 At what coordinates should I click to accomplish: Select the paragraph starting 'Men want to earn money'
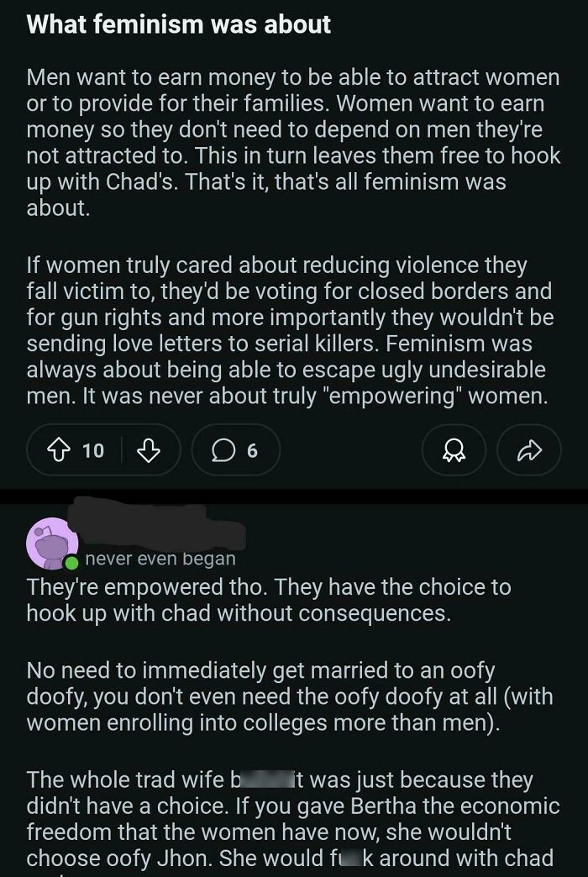294,134
